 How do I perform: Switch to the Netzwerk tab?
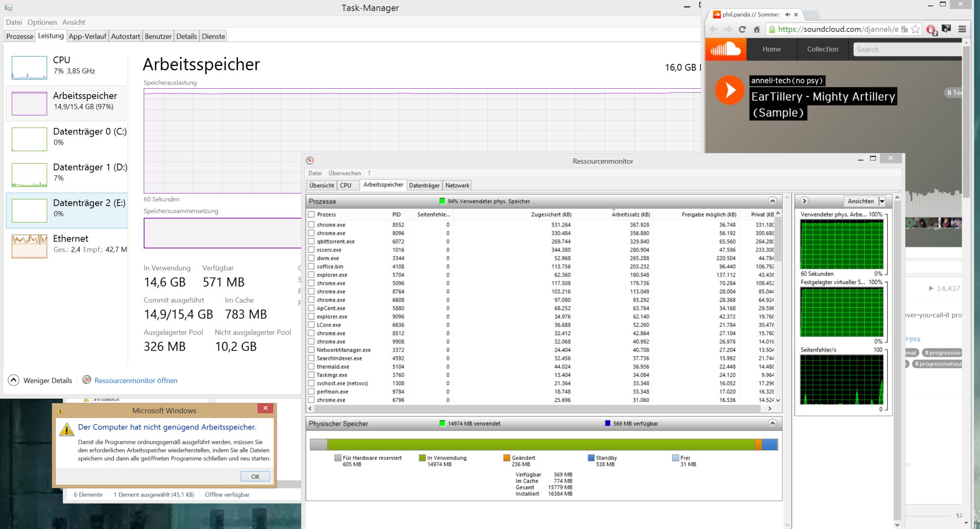457,185
